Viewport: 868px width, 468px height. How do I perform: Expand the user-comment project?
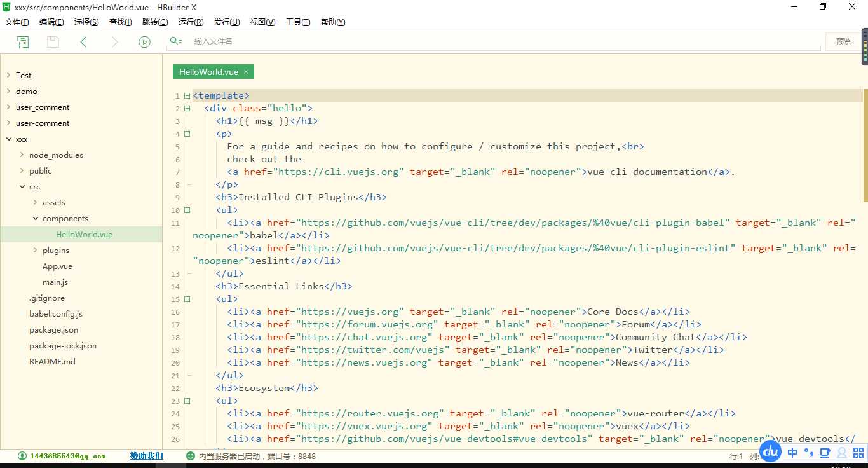(x=8, y=123)
